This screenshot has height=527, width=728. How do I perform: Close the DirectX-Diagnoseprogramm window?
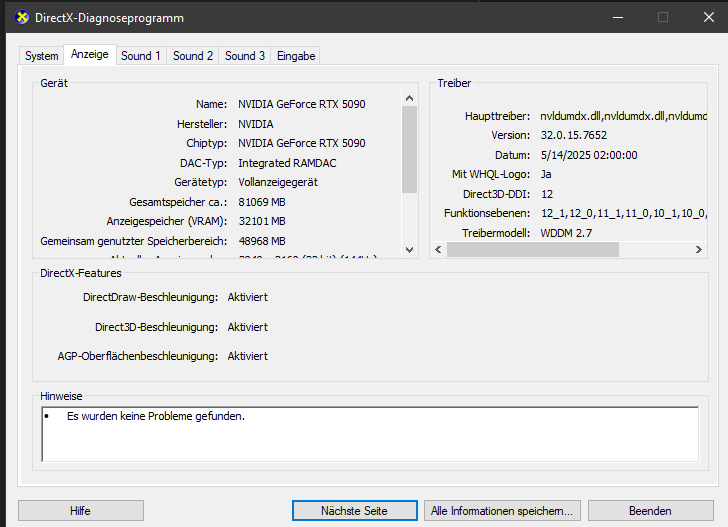(708, 18)
